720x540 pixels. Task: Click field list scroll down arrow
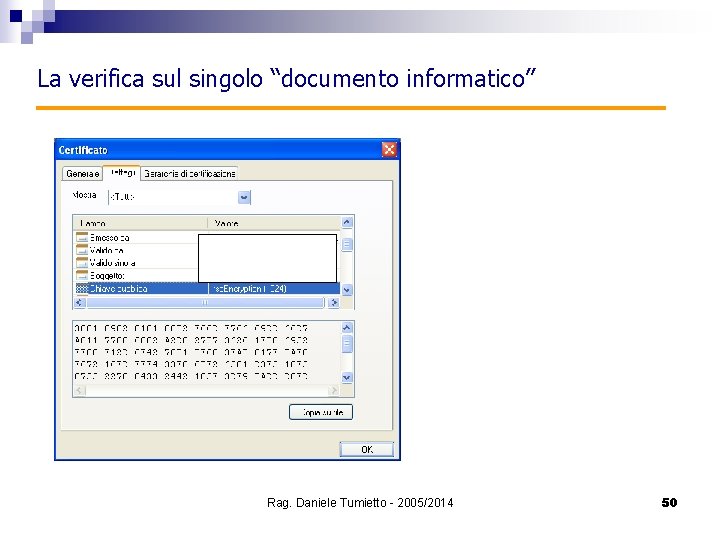point(347,290)
